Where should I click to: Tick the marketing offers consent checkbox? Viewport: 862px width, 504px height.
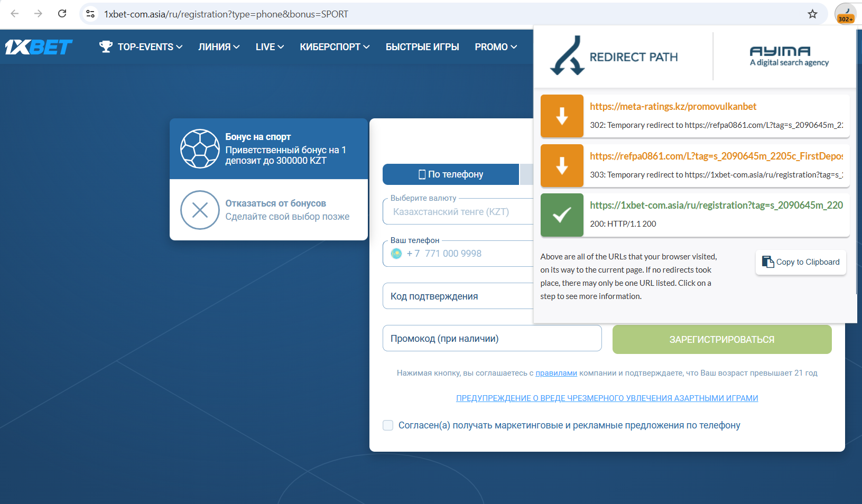tap(388, 425)
